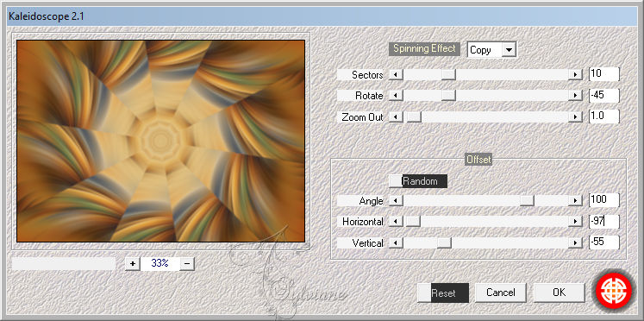The height and width of the screenshot is (321, 644).
Task: Toggle the Random offset button
Action: coord(418,181)
